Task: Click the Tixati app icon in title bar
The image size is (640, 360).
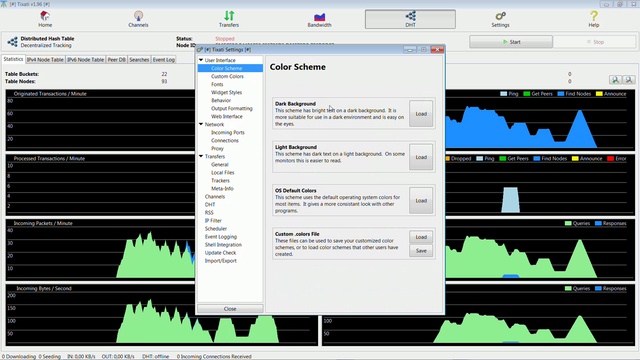Action: pyautogui.click(x=4, y=4)
